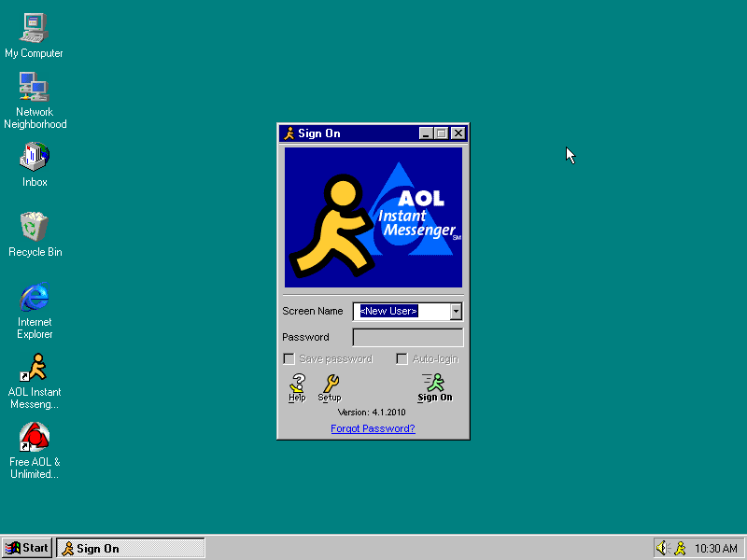This screenshot has width=747, height=560.
Task: Open Setup wrench icon
Action: 330,387
